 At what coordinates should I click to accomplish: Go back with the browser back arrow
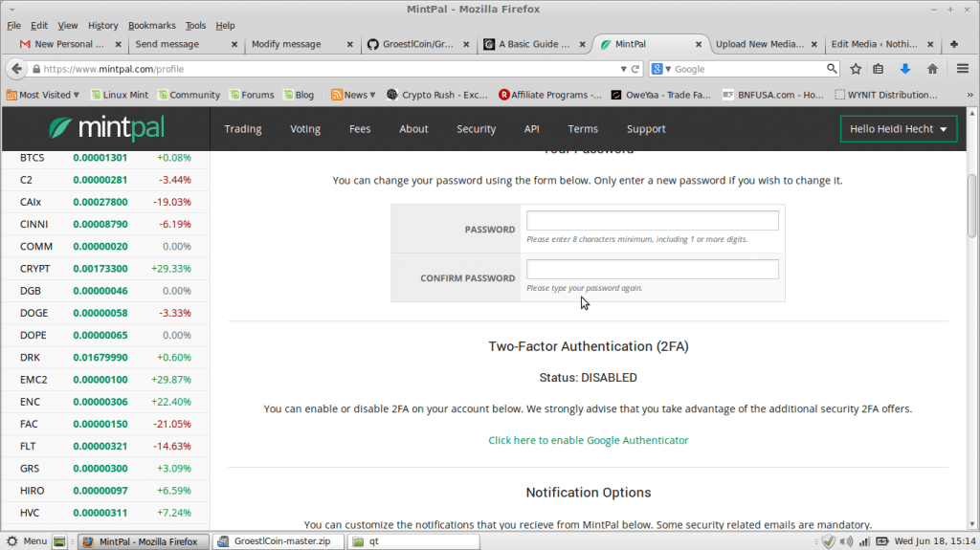click(17, 69)
